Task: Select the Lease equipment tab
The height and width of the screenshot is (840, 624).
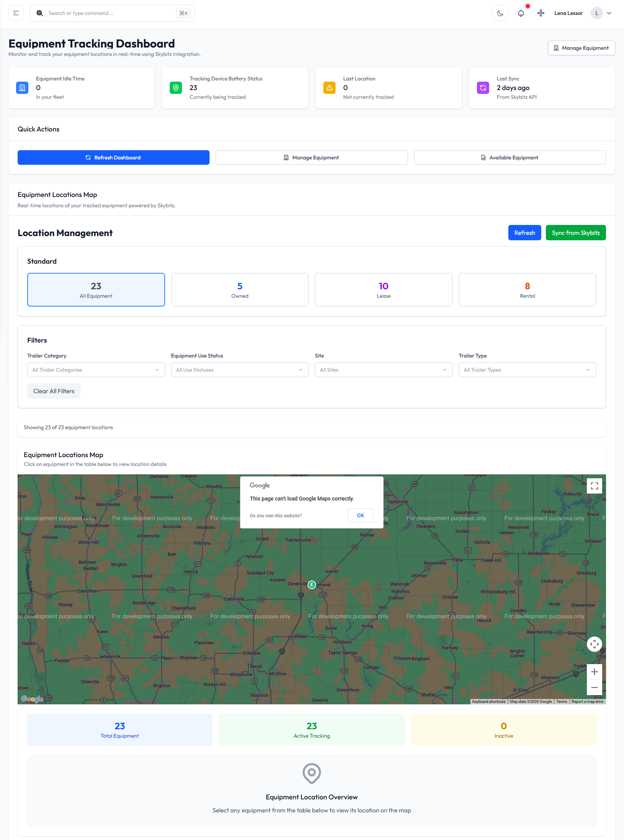Action: (x=383, y=290)
